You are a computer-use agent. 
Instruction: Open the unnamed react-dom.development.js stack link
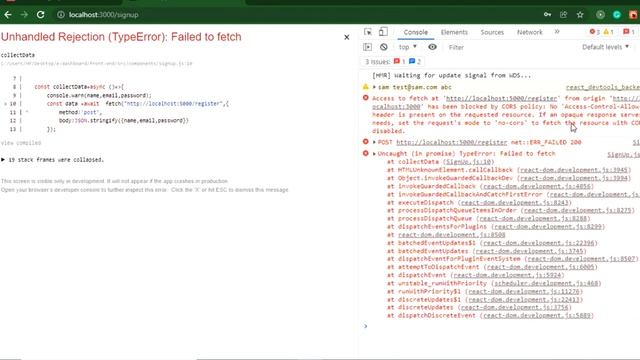point(451,235)
